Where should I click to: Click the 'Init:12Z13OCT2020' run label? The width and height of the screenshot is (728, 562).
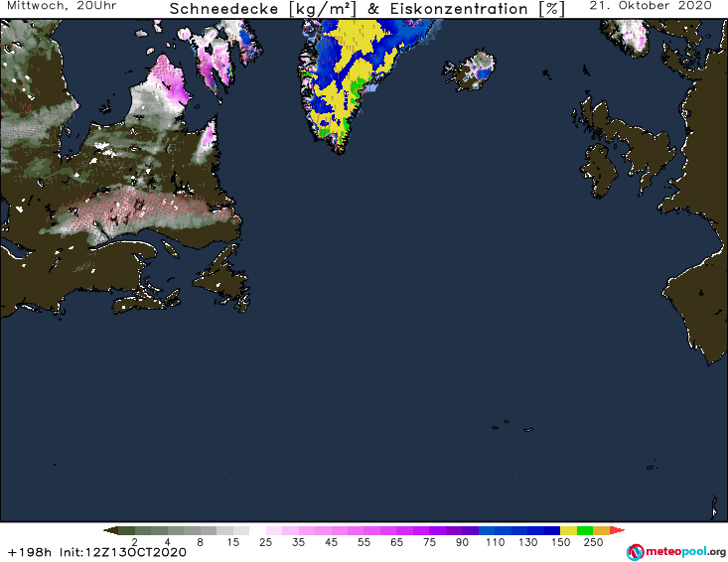(123, 552)
